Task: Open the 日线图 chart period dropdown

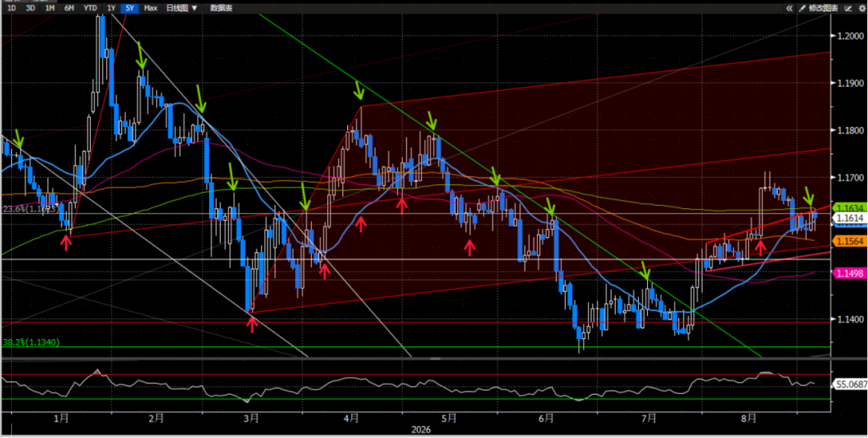Action: coord(182,8)
